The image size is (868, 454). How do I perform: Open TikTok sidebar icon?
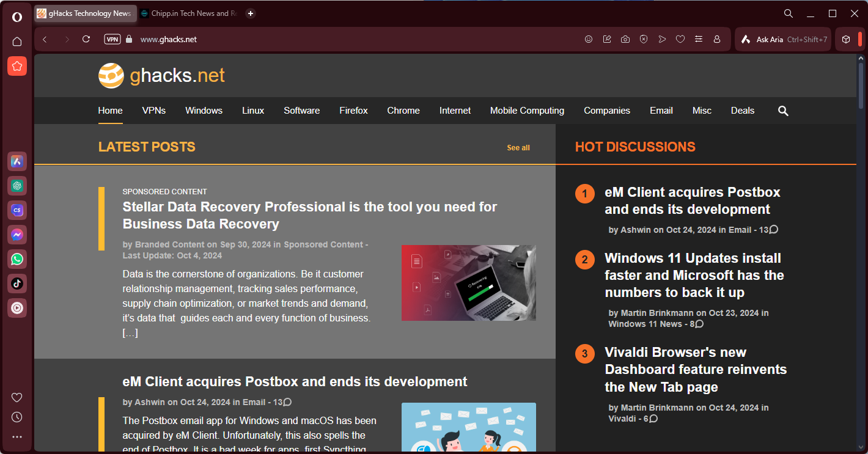(x=17, y=284)
